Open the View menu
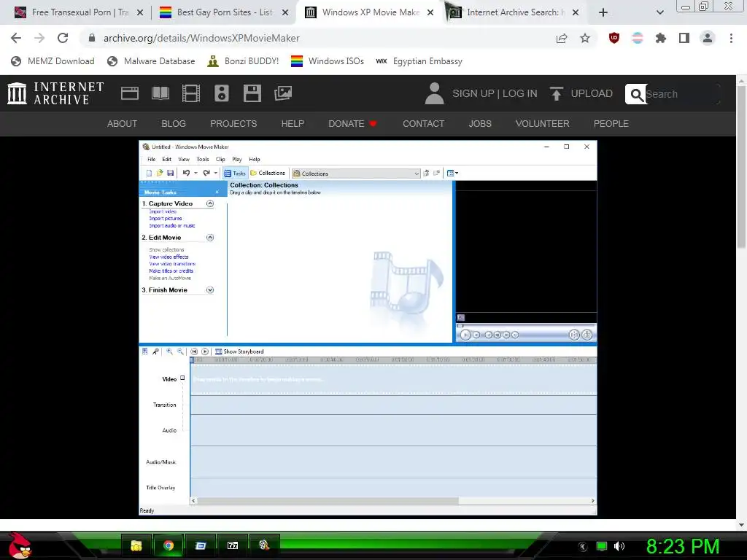The image size is (747, 560). point(184,160)
